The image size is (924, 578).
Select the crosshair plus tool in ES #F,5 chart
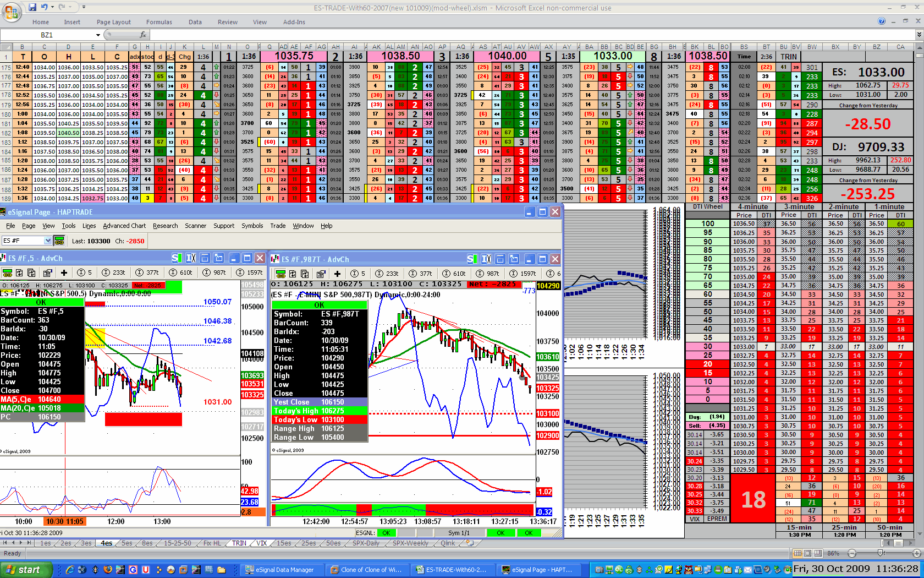click(x=64, y=272)
